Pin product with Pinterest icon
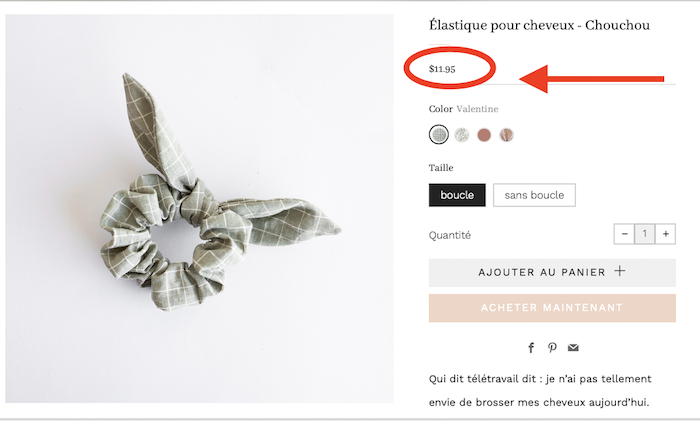700x421 pixels. pyautogui.click(x=552, y=348)
